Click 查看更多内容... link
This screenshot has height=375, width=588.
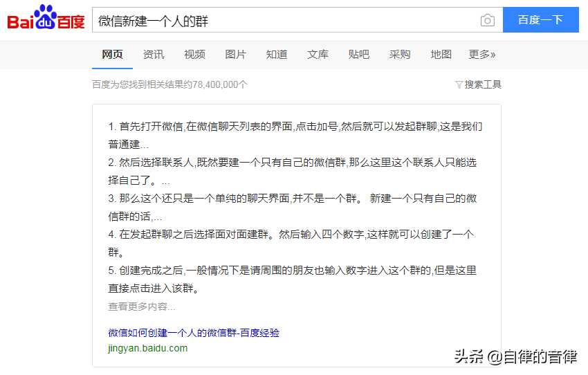click(x=142, y=307)
